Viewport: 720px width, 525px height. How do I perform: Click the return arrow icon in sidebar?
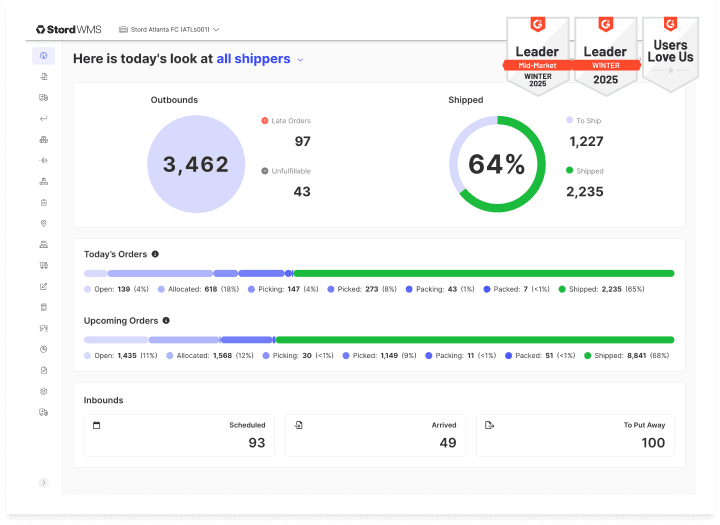tap(43, 118)
